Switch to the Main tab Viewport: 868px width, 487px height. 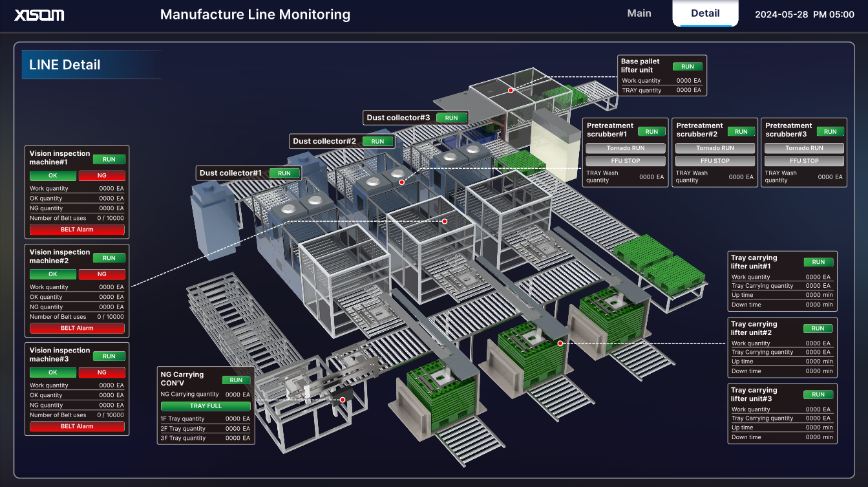(639, 13)
